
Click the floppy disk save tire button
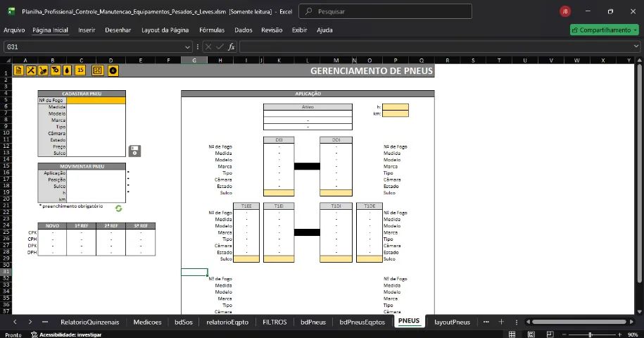tap(134, 151)
